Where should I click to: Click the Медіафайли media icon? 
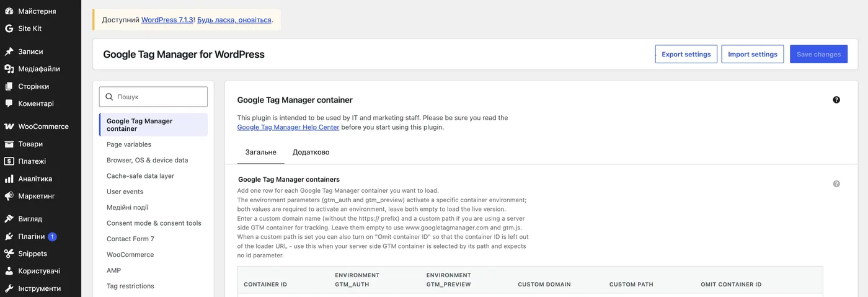point(9,69)
